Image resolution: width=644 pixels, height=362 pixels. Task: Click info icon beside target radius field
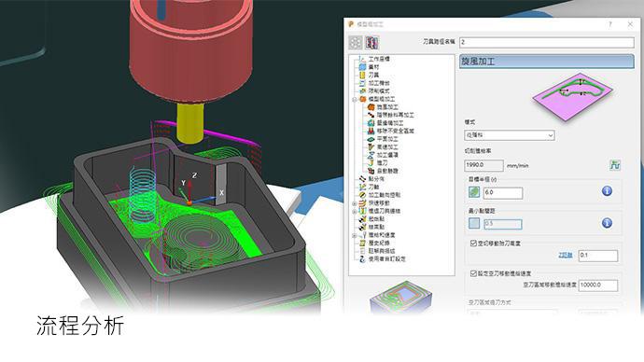coord(607,191)
